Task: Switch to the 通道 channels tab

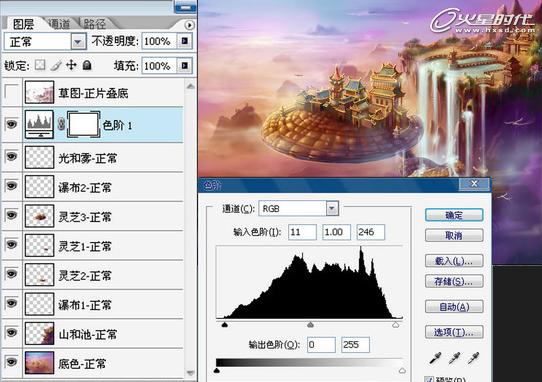Action: point(59,24)
